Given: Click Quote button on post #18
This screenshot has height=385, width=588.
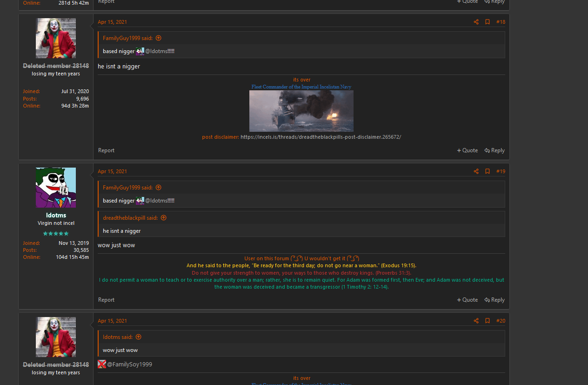Looking at the screenshot, I should pos(468,150).
